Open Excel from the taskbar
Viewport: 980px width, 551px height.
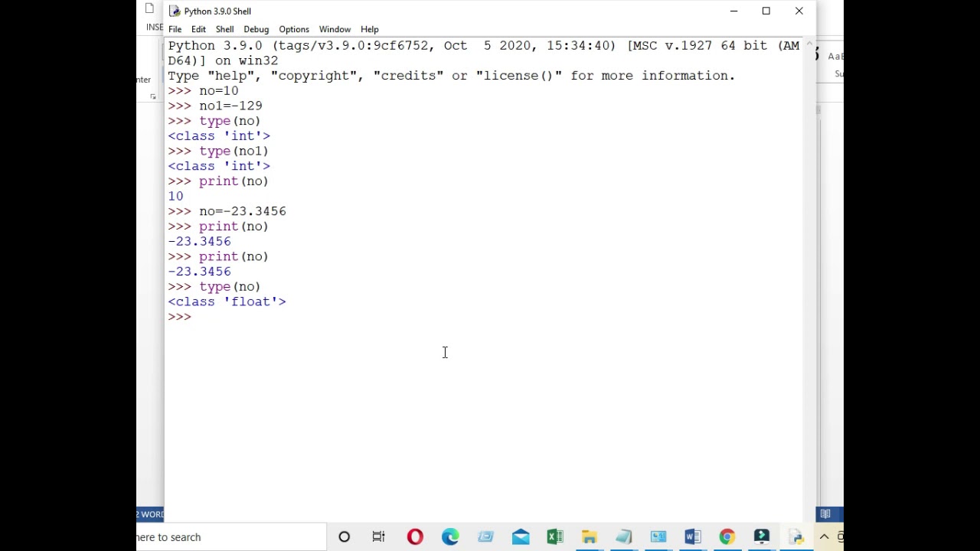pyautogui.click(x=555, y=537)
